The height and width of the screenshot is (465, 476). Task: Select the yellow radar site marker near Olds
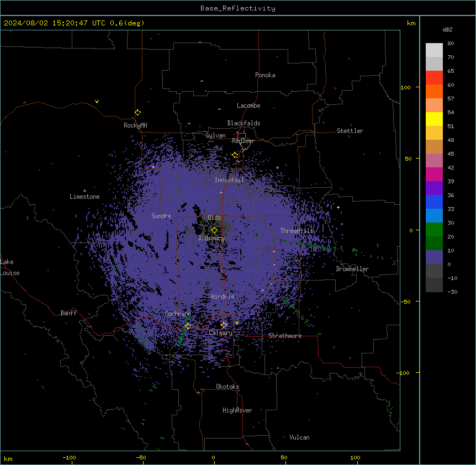click(x=214, y=230)
